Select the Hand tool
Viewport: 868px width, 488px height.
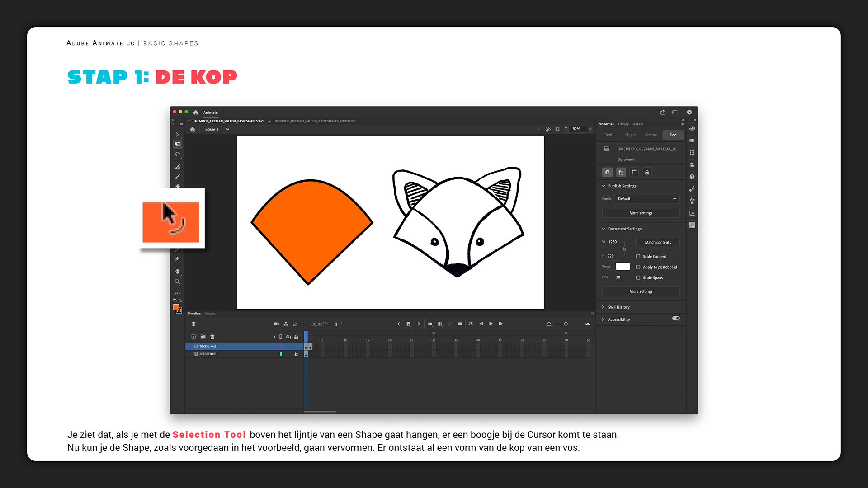(178, 271)
